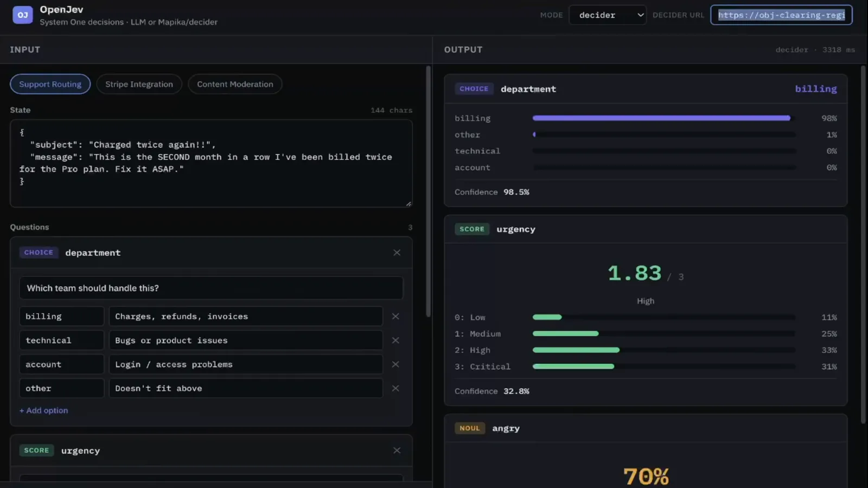Edit the 'Doesn't fit above' description
Image resolution: width=868 pixels, height=488 pixels.
point(246,388)
